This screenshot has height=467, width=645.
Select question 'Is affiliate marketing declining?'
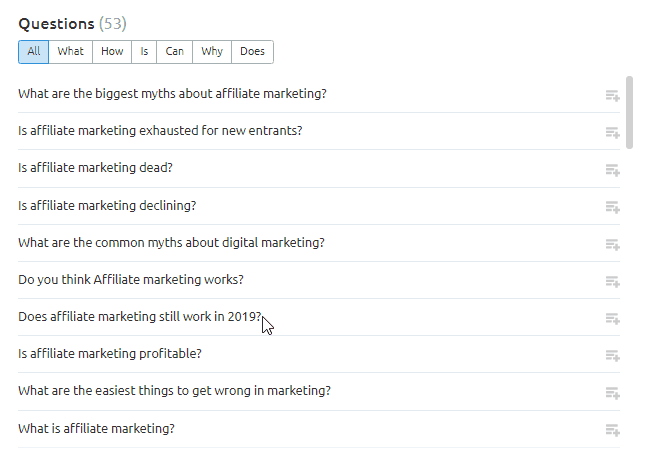[107, 205]
